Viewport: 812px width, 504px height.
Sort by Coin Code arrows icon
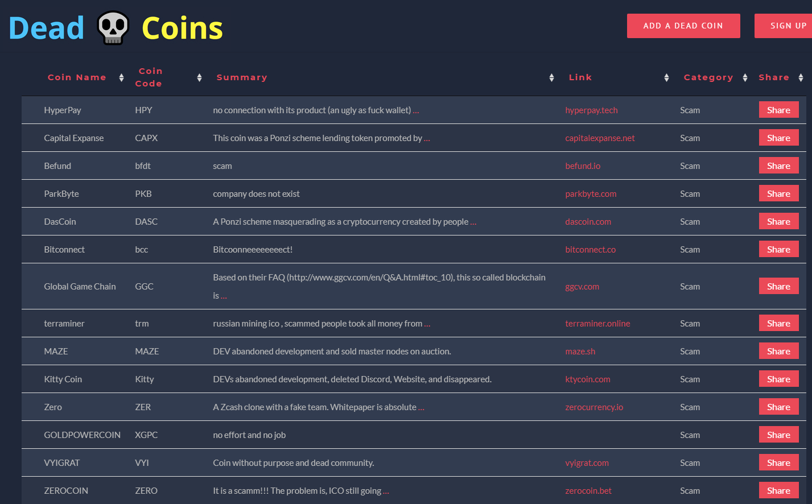pyautogui.click(x=199, y=78)
